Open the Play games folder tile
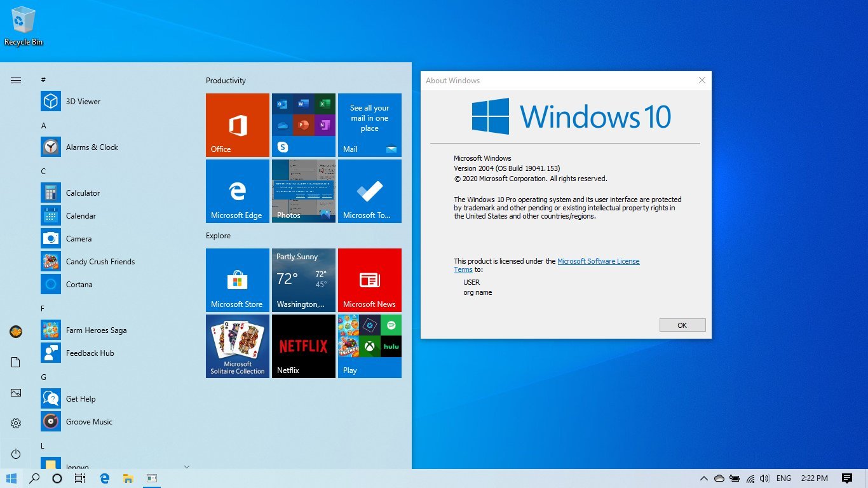This screenshot has height=488, width=868. pyautogui.click(x=370, y=346)
